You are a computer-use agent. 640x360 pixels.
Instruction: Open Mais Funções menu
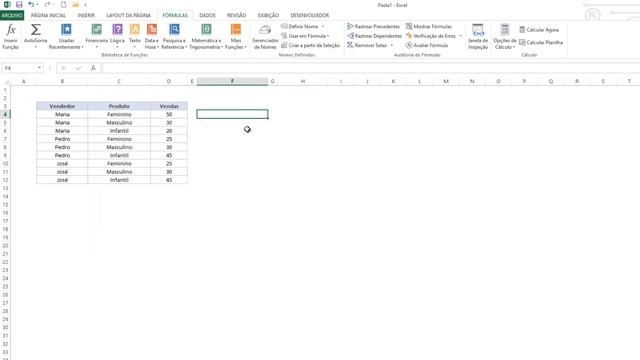coord(236,37)
